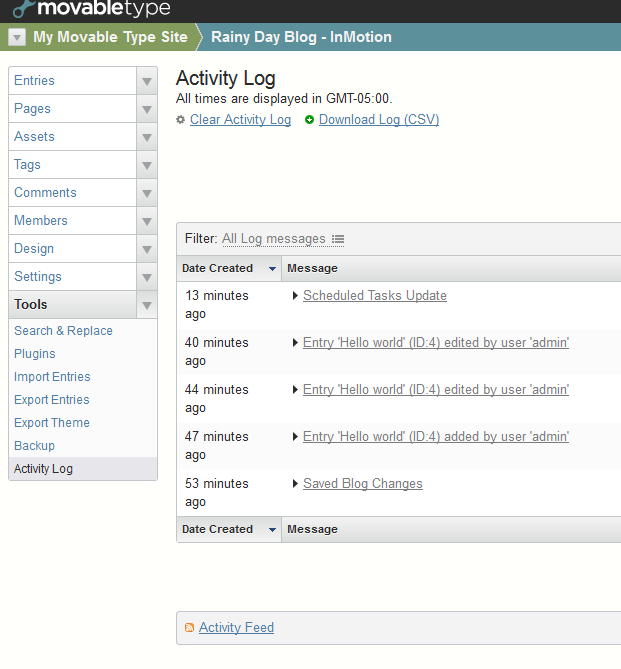Expand the Entries menu arrow
Screen dimensions: 621x669
147,81
